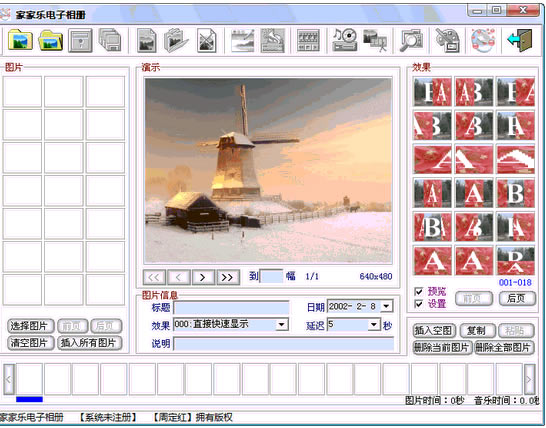This screenshot has width=546, height=428.
Task: Click the magnifier camera preview icon
Action: point(411,40)
